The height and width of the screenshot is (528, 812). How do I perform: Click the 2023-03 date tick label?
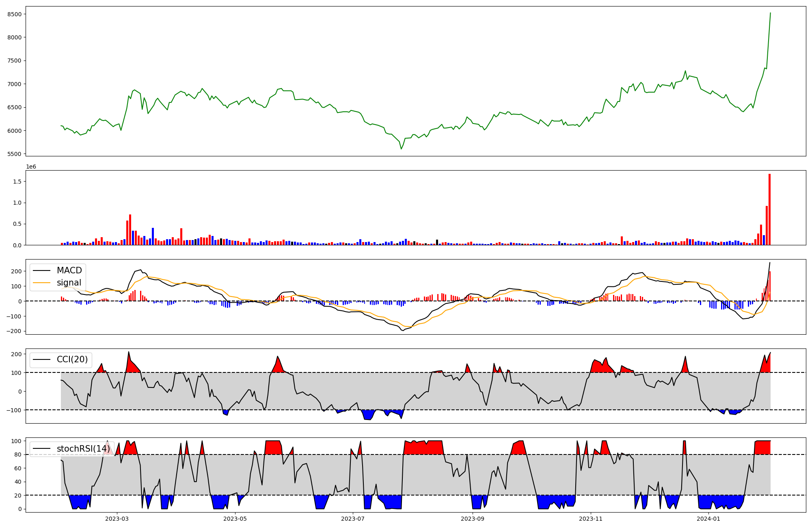(117, 519)
